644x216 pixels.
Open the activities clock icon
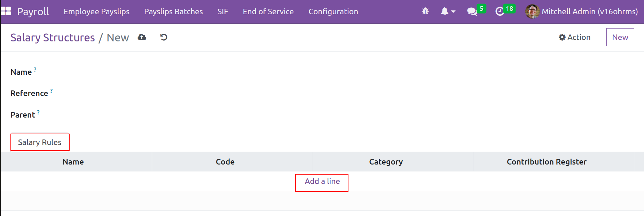pyautogui.click(x=500, y=11)
